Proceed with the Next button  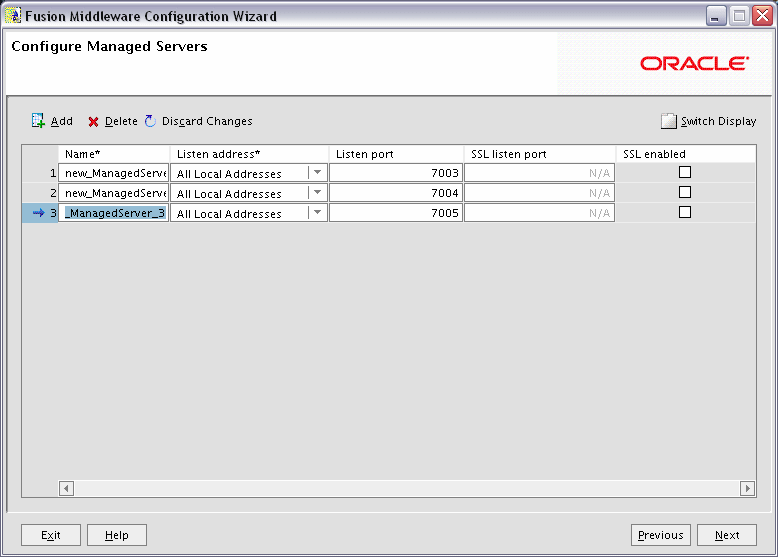click(x=727, y=535)
